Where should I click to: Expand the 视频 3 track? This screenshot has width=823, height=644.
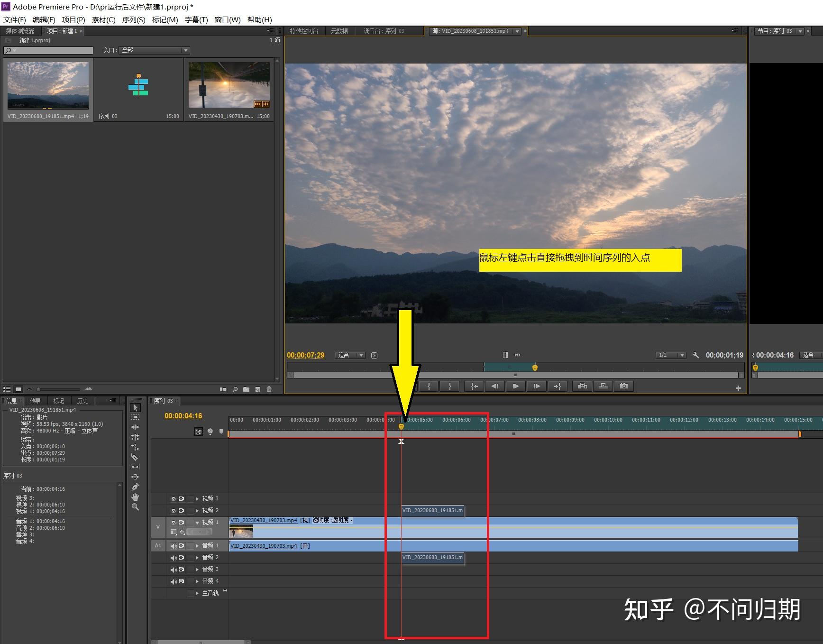(x=197, y=499)
